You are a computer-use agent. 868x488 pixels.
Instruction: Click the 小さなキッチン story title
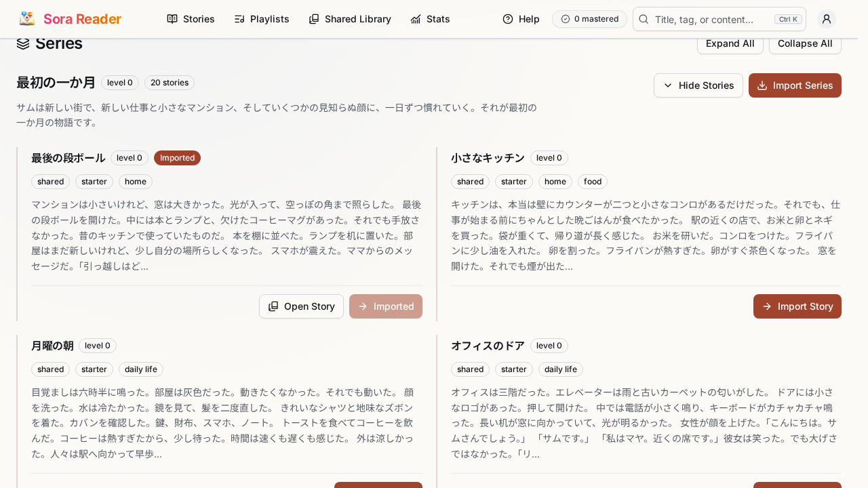click(x=488, y=158)
